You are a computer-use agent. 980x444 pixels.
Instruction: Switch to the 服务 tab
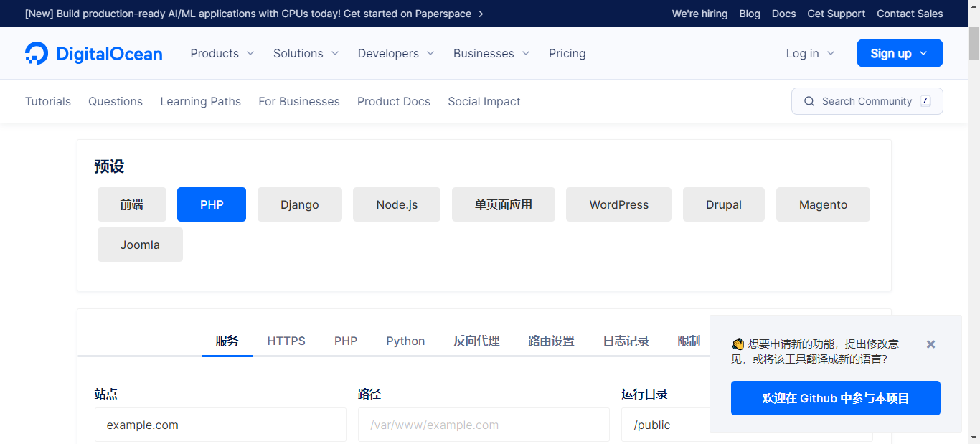pos(227,341)
